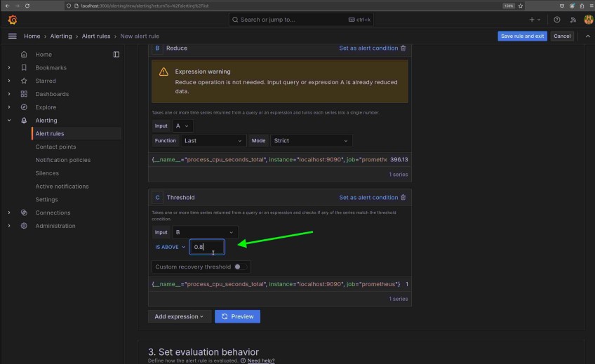Set Reduce as alert condition

pyautogui.click(x=368, y=48)
